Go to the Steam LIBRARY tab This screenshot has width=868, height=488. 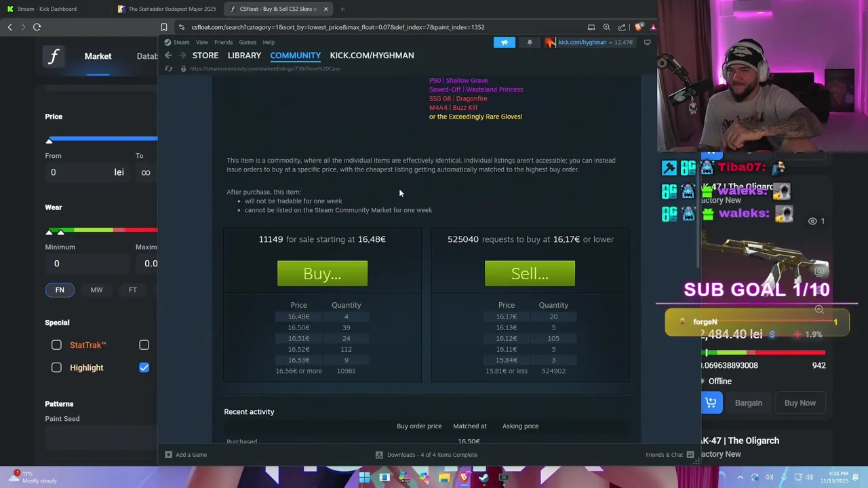244,56
